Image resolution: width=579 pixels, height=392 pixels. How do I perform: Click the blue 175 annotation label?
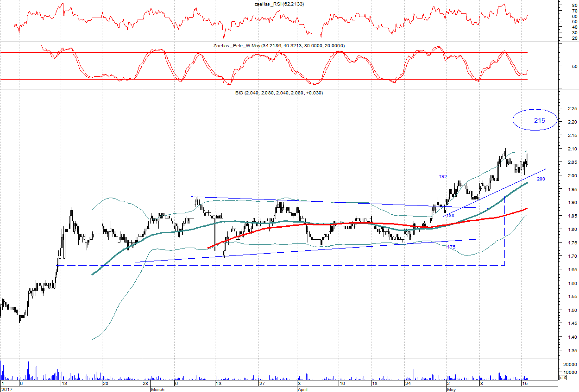(451, 247)
